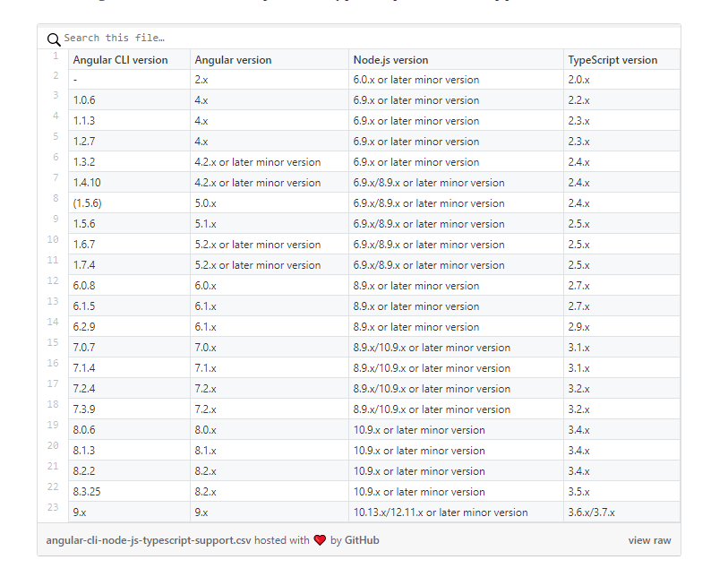Click CLI version cell '8.2.2'
This screenshot has width=728, height=577.
130,471
